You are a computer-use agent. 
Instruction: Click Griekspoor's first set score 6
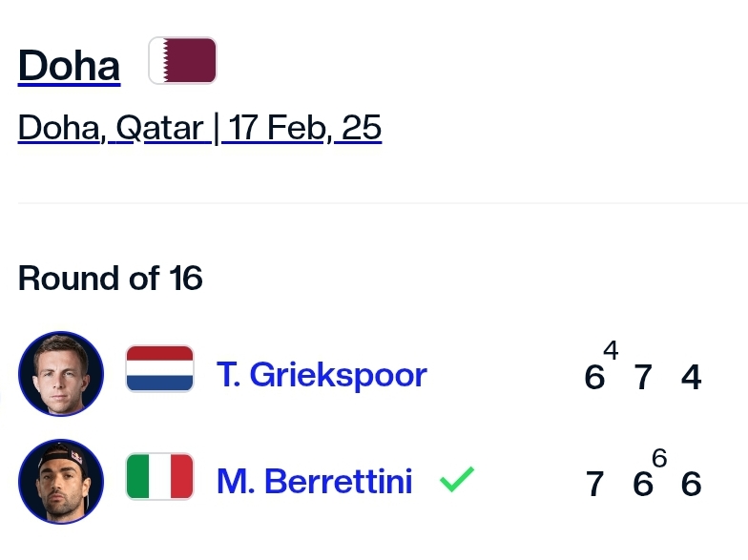coord(594,378)
